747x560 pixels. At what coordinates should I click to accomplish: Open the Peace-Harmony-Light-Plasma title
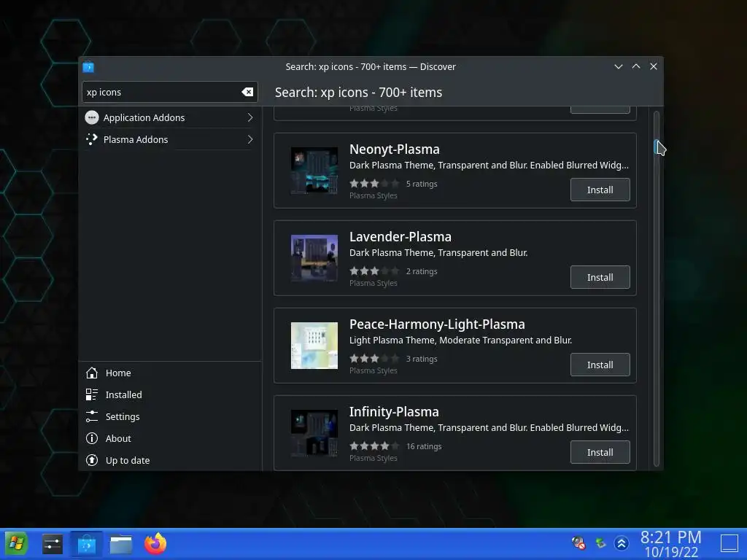[x=437, y=324]
